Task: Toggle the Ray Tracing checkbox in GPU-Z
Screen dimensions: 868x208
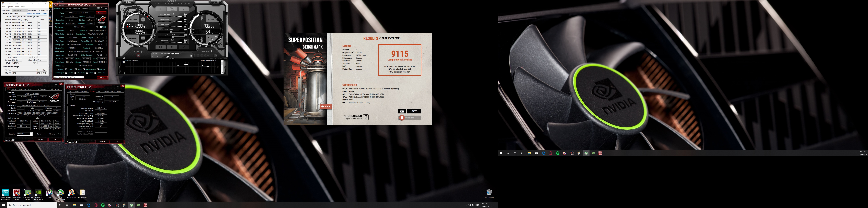Action: tap(76, 73)
